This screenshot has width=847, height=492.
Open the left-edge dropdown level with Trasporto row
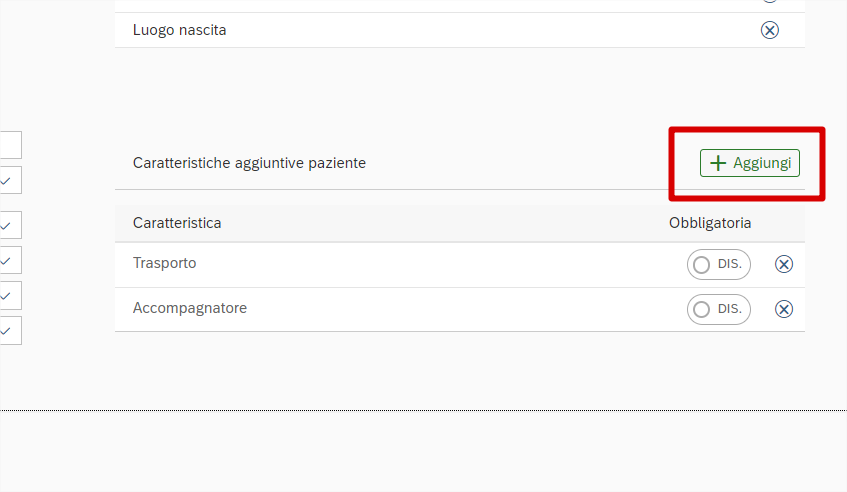click(x=8, y=260)
